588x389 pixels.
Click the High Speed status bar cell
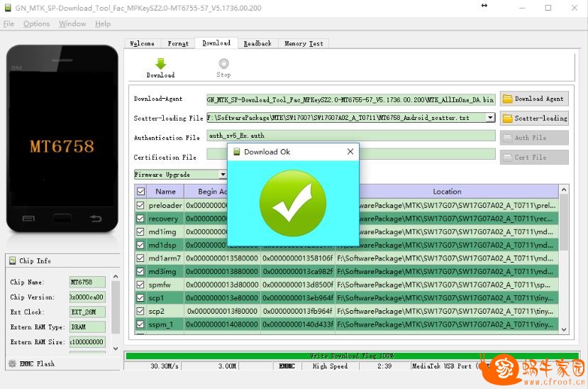(x=330, y=366)
